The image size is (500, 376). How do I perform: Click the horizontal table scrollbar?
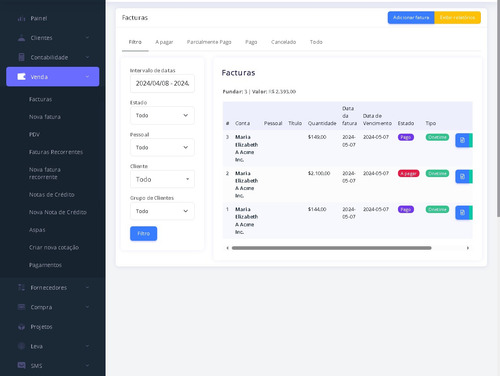(x=331, y=248)
